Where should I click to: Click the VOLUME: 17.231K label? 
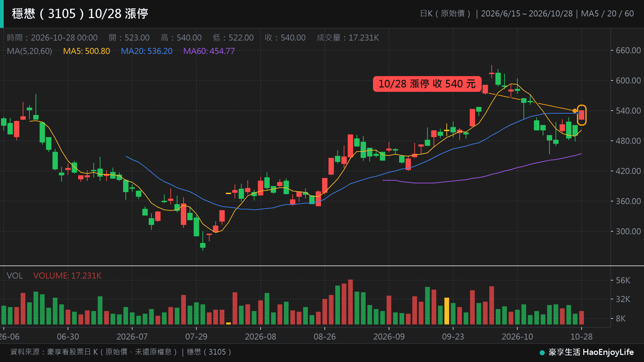click(67, 276)
